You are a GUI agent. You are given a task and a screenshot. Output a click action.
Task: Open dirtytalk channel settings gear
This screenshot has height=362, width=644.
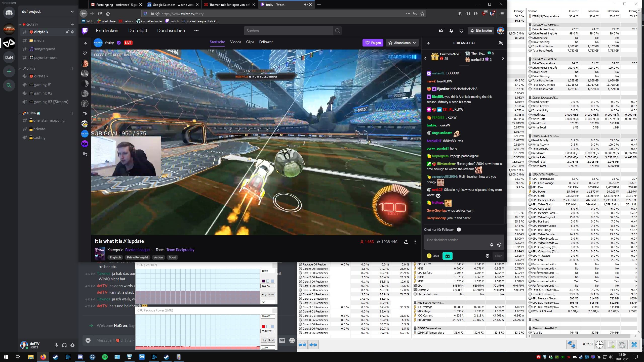[x=72, y=32]
